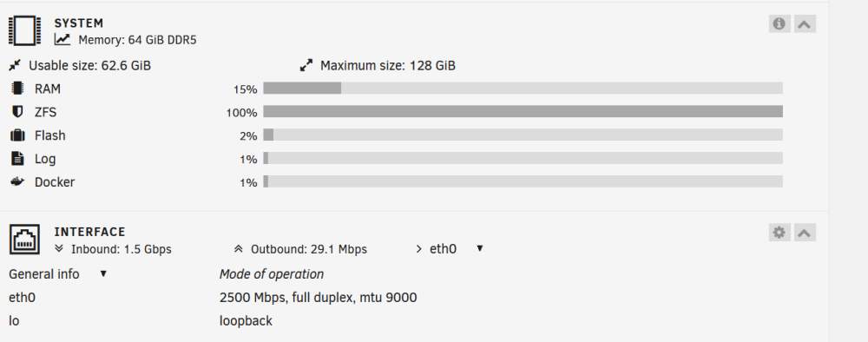Collapse the Interface panel with chevron

805,233
